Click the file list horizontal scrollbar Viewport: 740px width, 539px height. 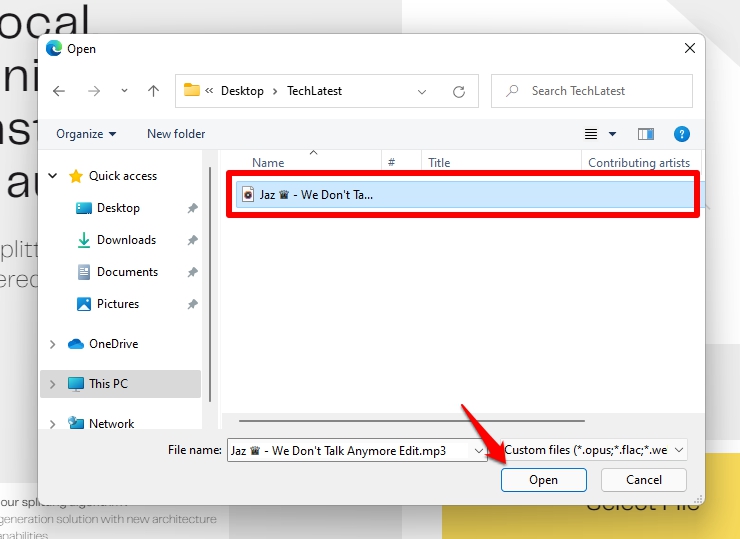click(412, 421)
